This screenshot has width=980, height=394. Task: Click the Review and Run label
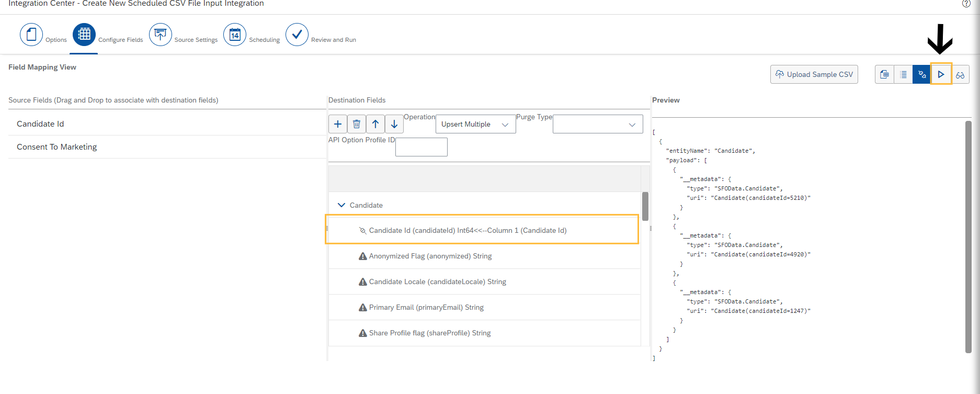(x=333, y=40)
